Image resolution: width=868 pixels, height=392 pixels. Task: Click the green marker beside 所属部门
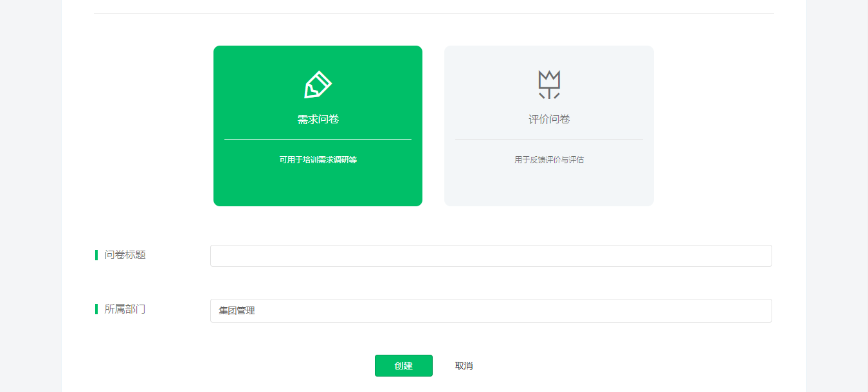tap(96, 309)
